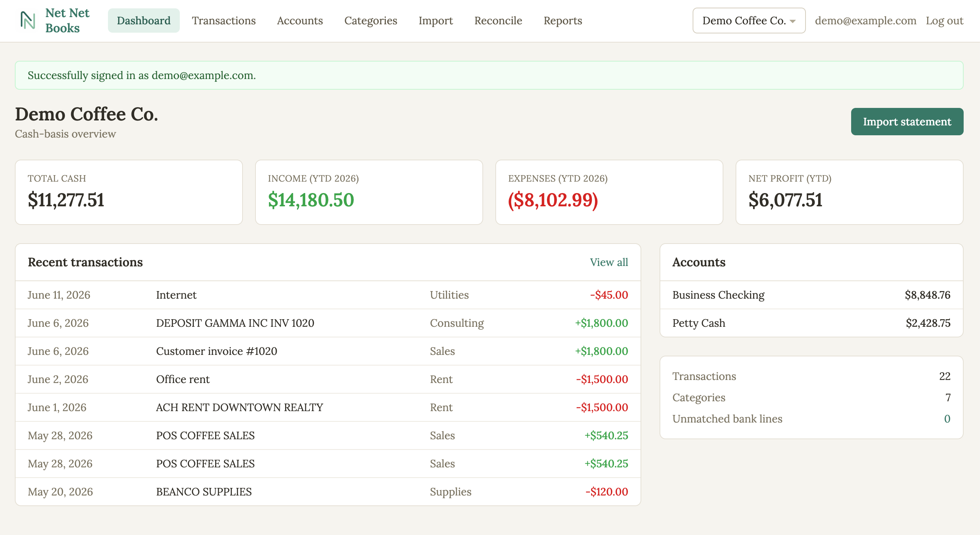Click the Expenses ($8,102.99) value
This screenshot has width=980, height=535.
[553, 200]
